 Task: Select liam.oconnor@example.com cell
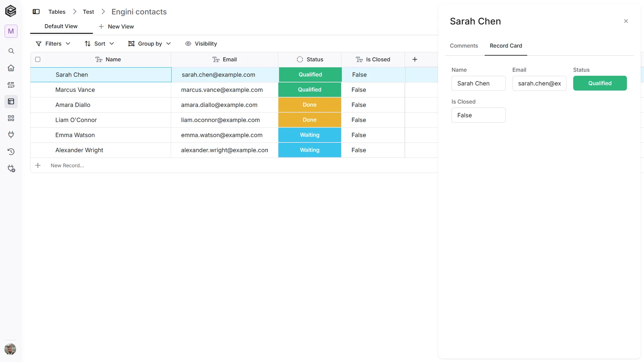coord(224,120)
